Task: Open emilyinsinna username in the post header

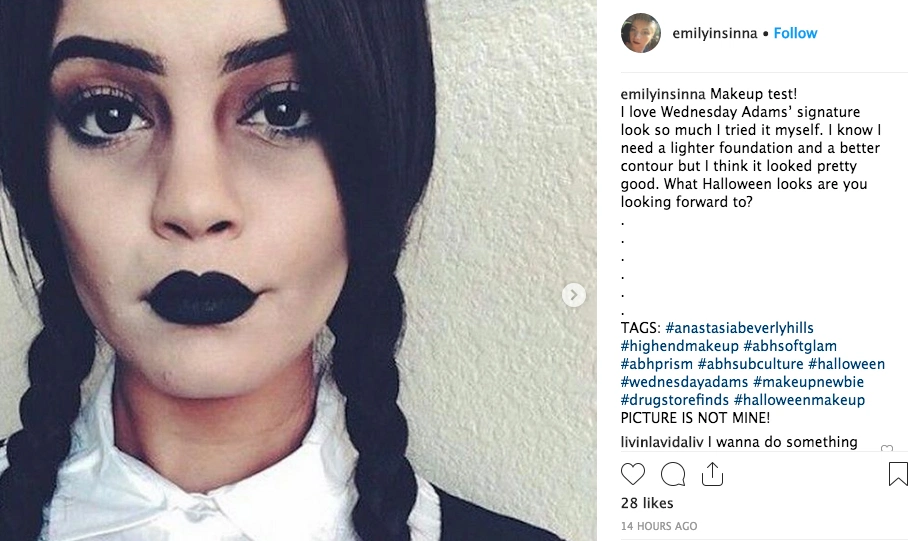Action: [715, 33]
